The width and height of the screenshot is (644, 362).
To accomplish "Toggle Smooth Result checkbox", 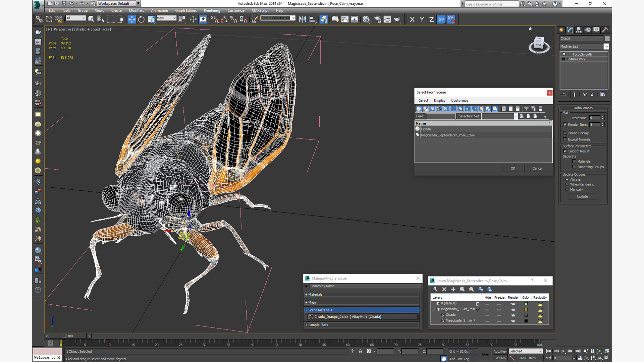I will 565,151.
